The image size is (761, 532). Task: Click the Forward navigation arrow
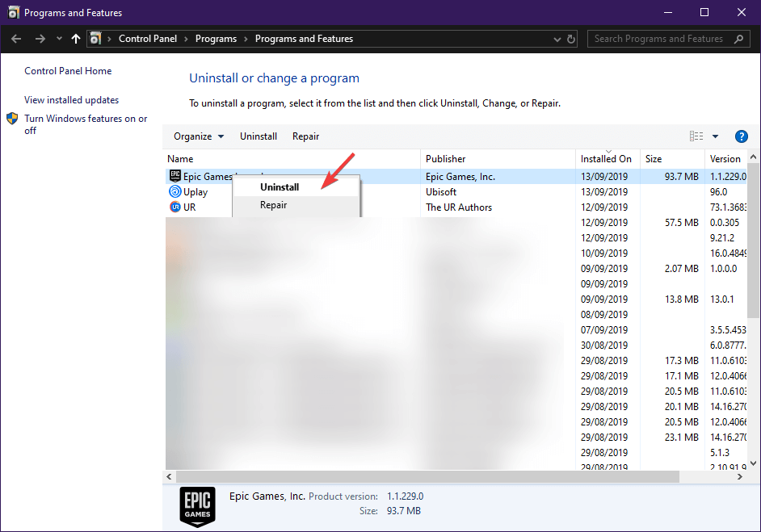coord(40,39)
